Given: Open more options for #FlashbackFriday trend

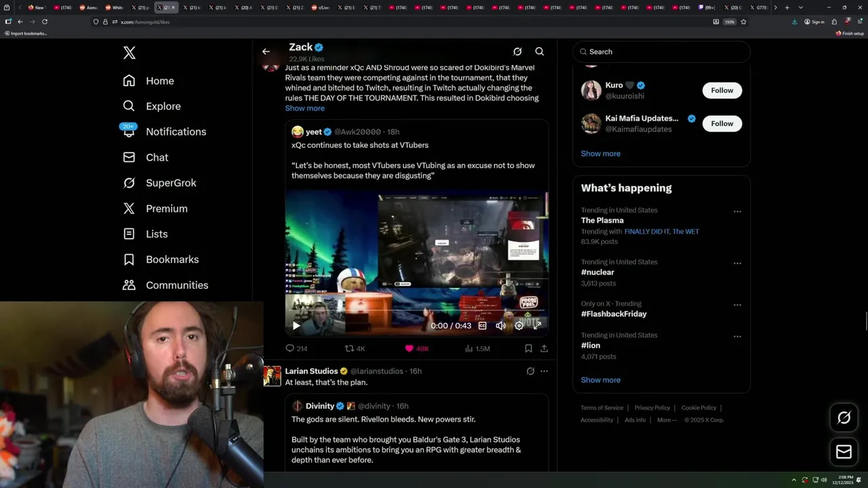Looking at the screenshot, I should tap(737, 305).
